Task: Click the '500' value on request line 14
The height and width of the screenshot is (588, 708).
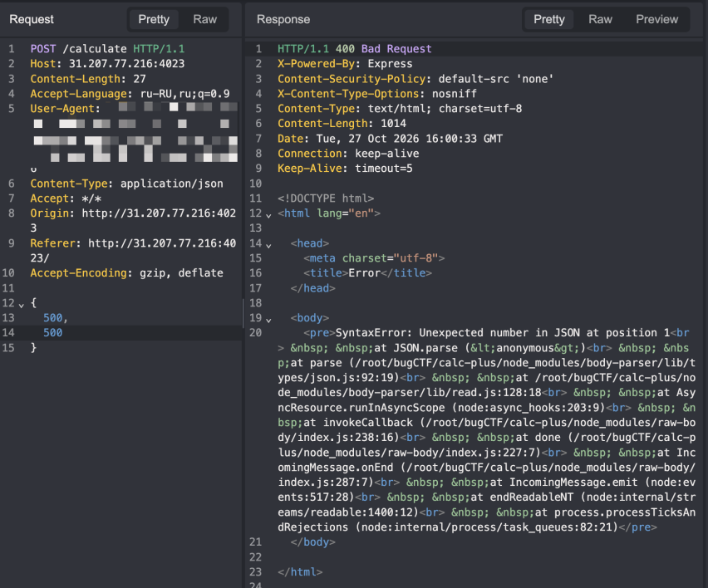Action: 53,332
